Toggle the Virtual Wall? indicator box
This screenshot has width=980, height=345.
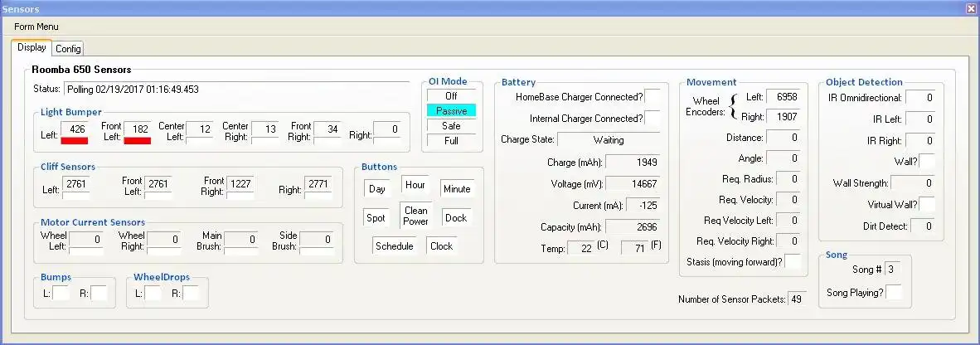(927, 204)
